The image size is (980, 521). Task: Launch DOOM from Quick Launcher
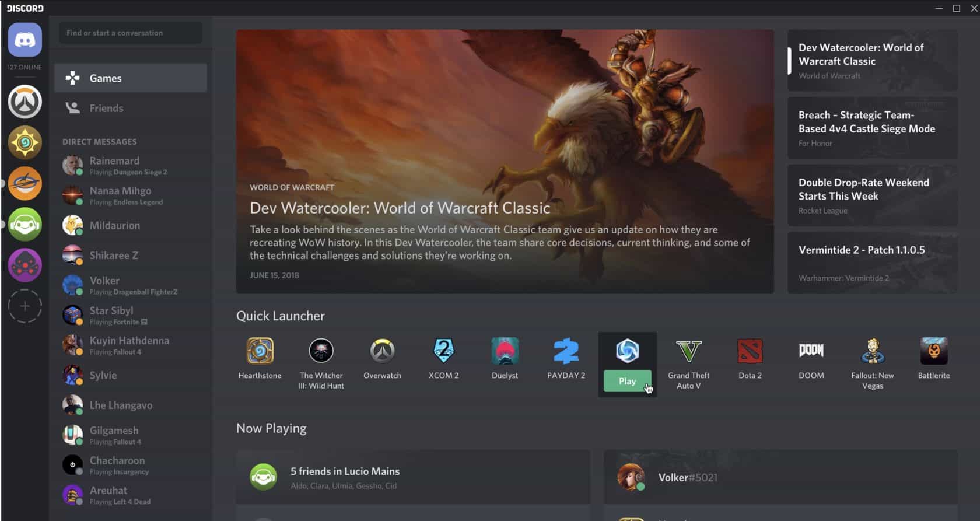click(x=811, y=351)
